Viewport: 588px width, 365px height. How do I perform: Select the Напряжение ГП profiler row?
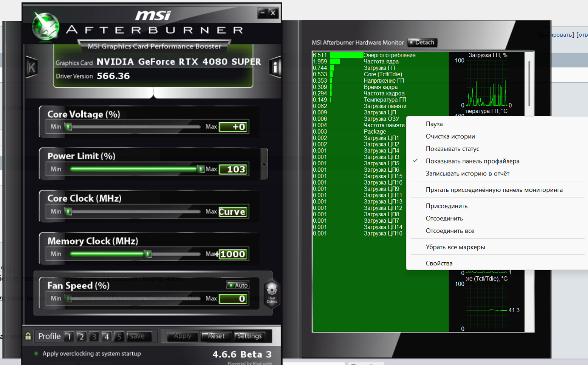pyautogui.click(x=381, y=81)
